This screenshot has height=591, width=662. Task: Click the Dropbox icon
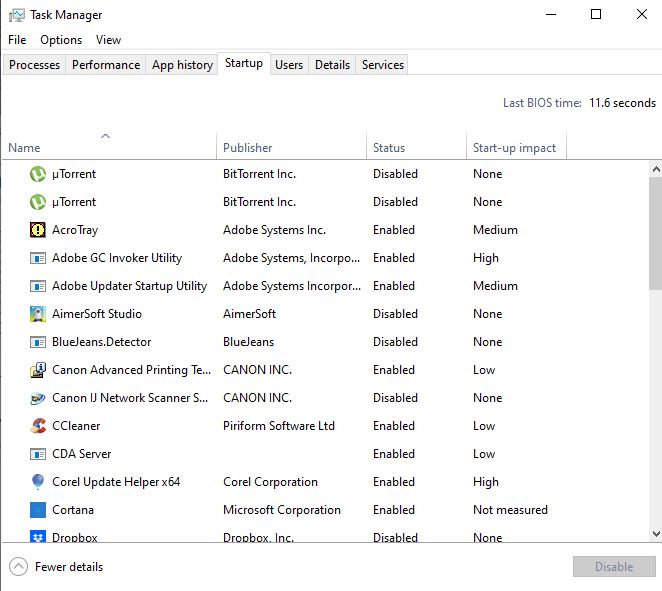(x=38, y=537)
